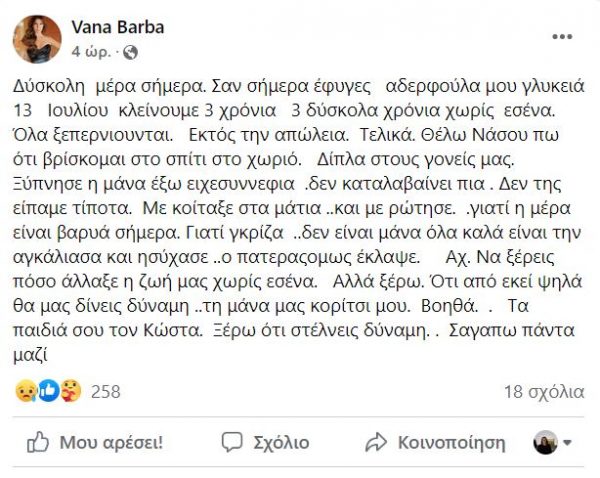The width and height of the screenshot is (600, 478).
Task: Open the post's '4 ώρ.' timestamp
Action: 97,49
